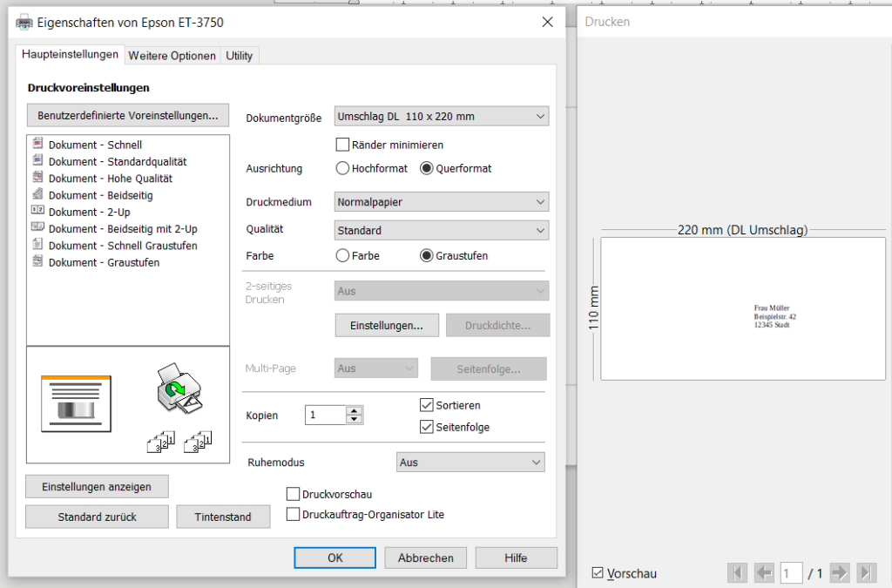
Task: Select the Beidseitig mit 2-Up preset icon
Action: coord(37,226)
